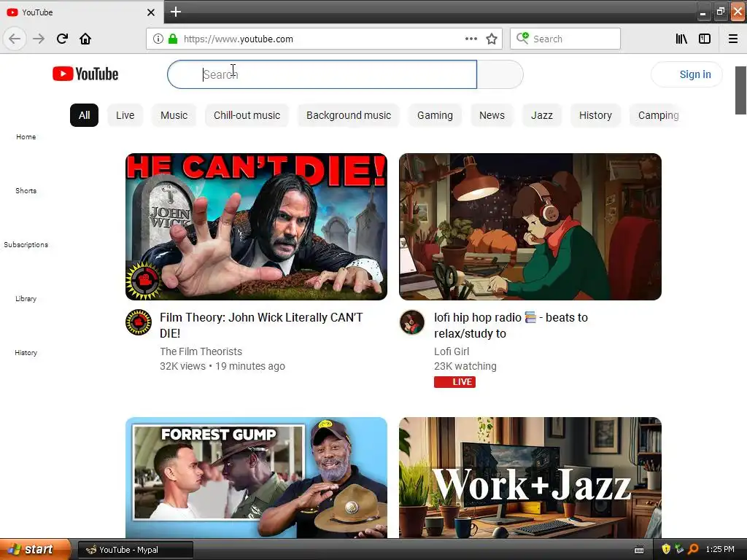Open the browser home page

pyautogui.click(x=85, y=39)
